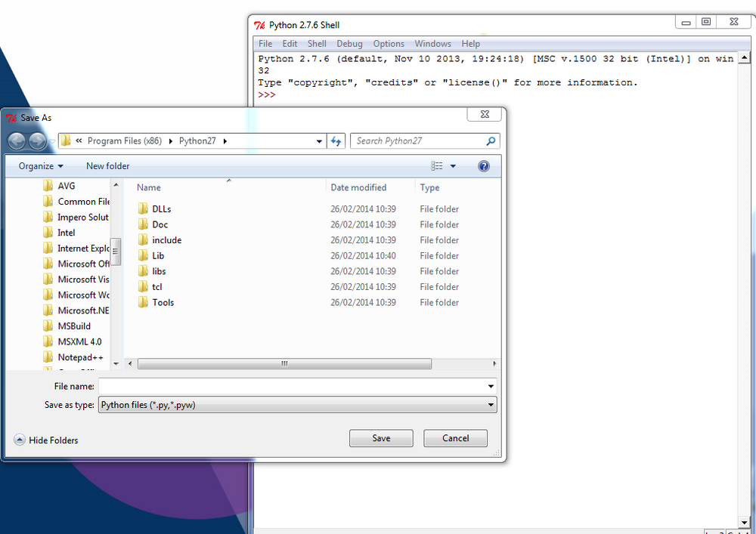The image size is (756, 534).
Task: Open the help question-mark icon
Action: (x=484, y=166)
